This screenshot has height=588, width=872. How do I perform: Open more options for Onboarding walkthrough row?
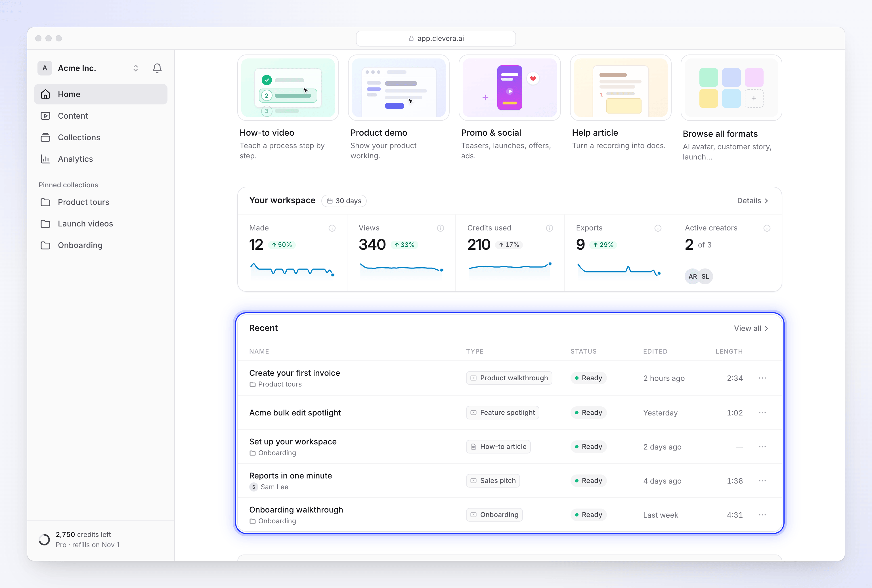(762, 515)
